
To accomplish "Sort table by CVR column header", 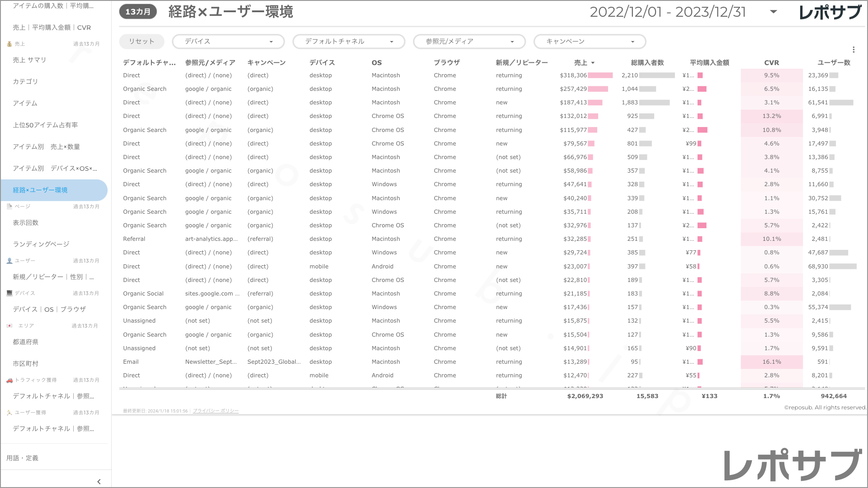I will coord(771,63).
